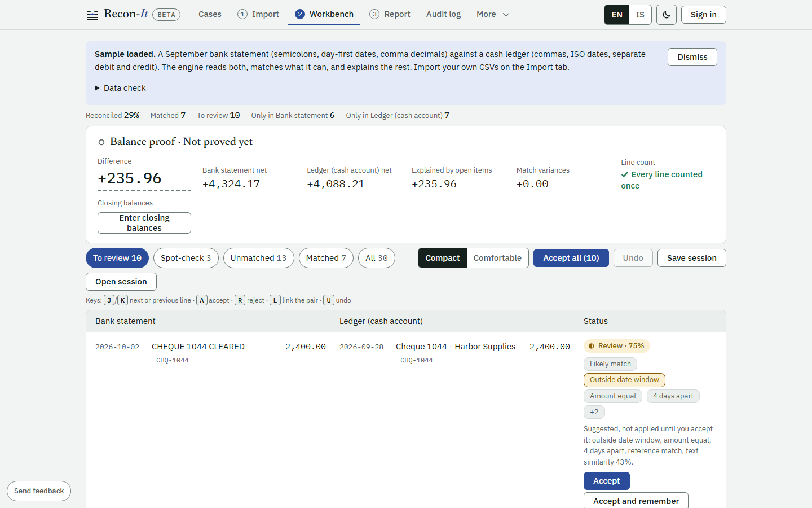Screen dimensions: 812x508
Task: Go to the Import step tab
Action: point(258,15)
